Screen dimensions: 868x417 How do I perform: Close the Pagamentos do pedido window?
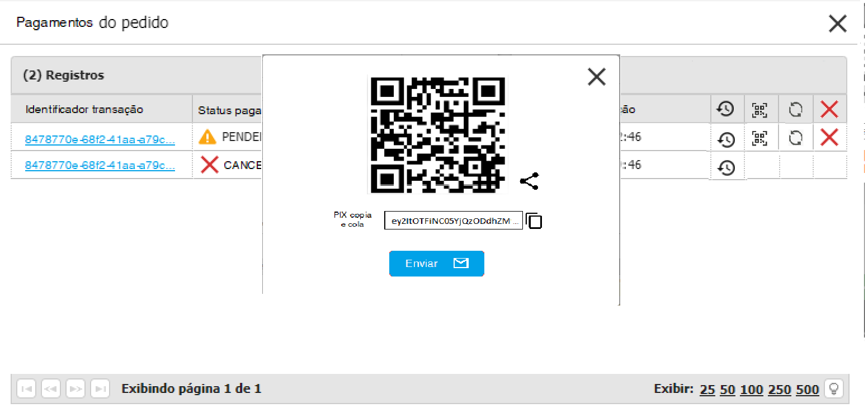pos(837,24)
